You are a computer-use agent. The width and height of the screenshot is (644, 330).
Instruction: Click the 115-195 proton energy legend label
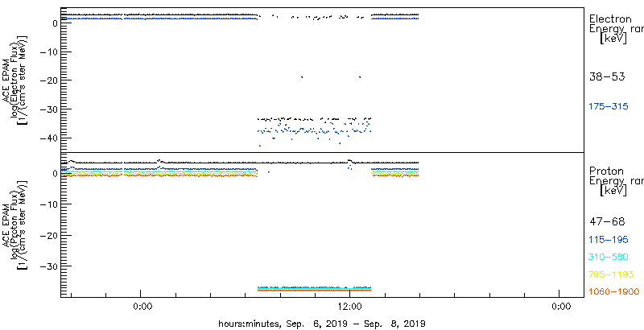(x=609, y=240)
